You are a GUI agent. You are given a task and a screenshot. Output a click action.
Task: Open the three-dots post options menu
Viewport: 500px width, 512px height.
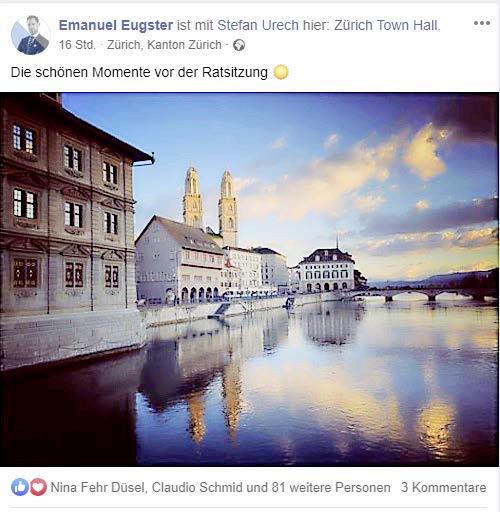tap(482, 23)
